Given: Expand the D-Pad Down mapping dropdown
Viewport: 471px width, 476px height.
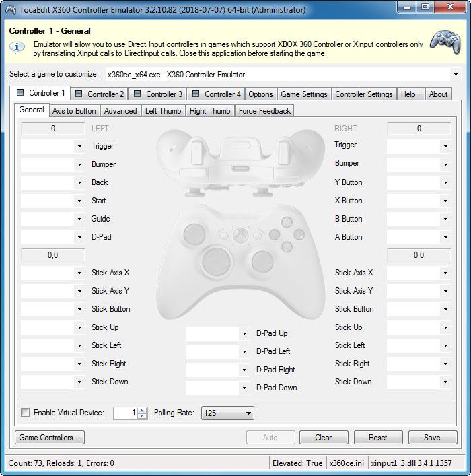Looking at the screenshot, I should click(244, 388).
